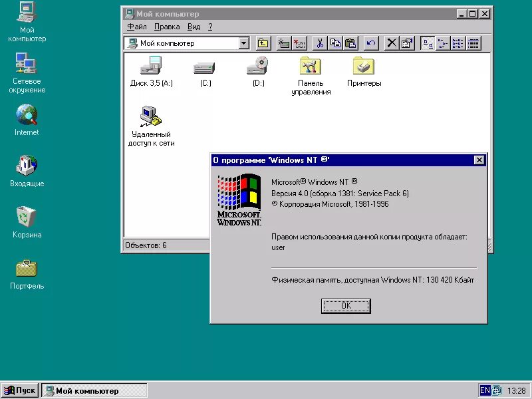Open the Файл menu

[137, 27]
